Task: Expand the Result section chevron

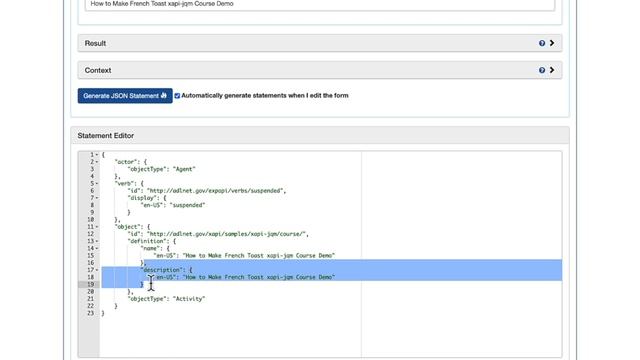Action: click(552, 43)
